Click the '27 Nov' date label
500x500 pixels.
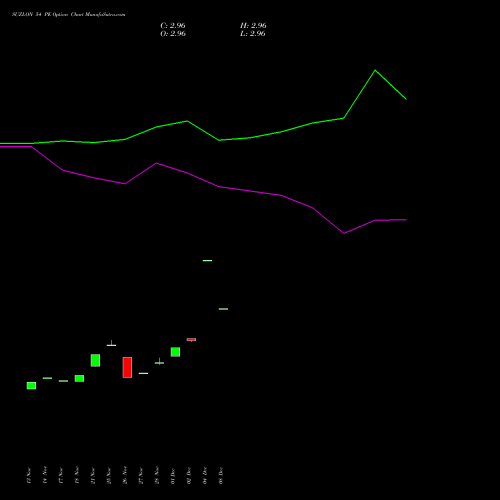pyautogui.click(x=141, y=475)
